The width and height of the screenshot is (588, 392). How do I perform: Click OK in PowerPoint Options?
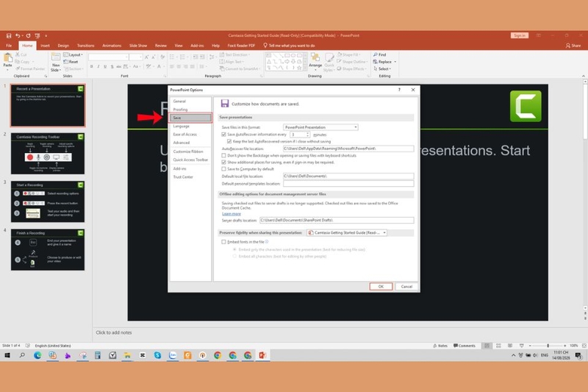click(381, 286)
